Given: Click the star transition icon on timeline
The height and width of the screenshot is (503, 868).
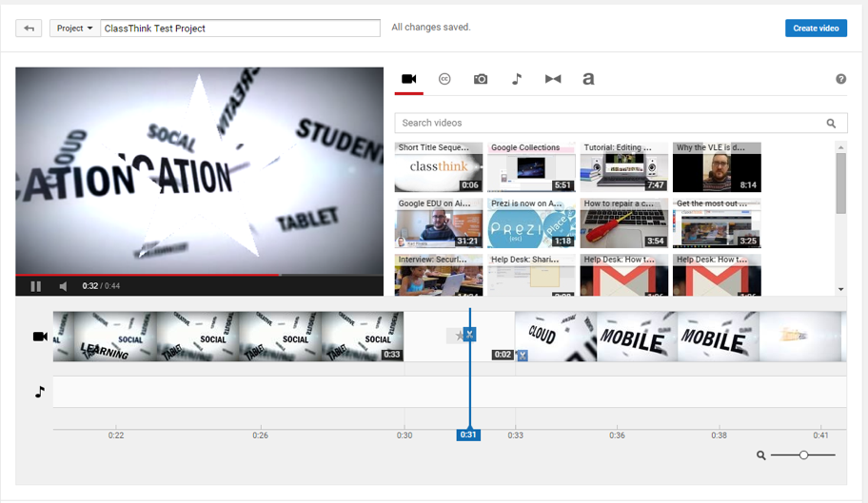Looking at the screenshot, I should pos(458,335).
